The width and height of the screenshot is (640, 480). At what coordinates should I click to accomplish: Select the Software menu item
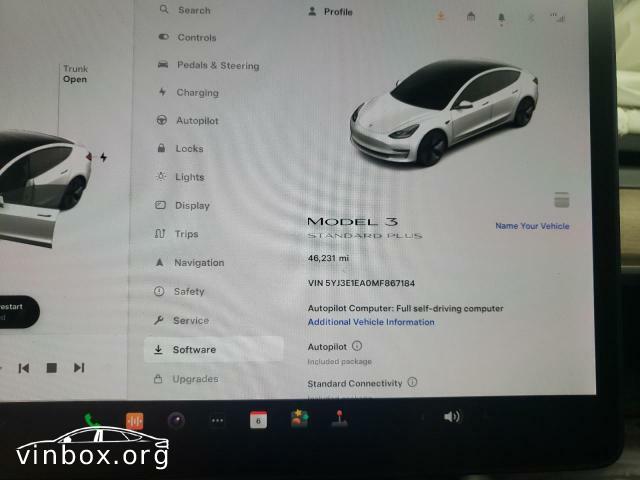coord(213,349)
